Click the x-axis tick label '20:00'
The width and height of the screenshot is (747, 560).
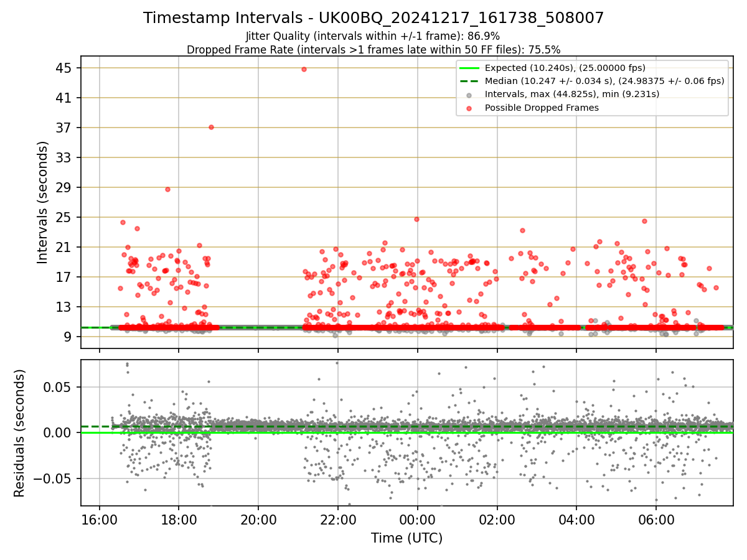tap(258, 520)
